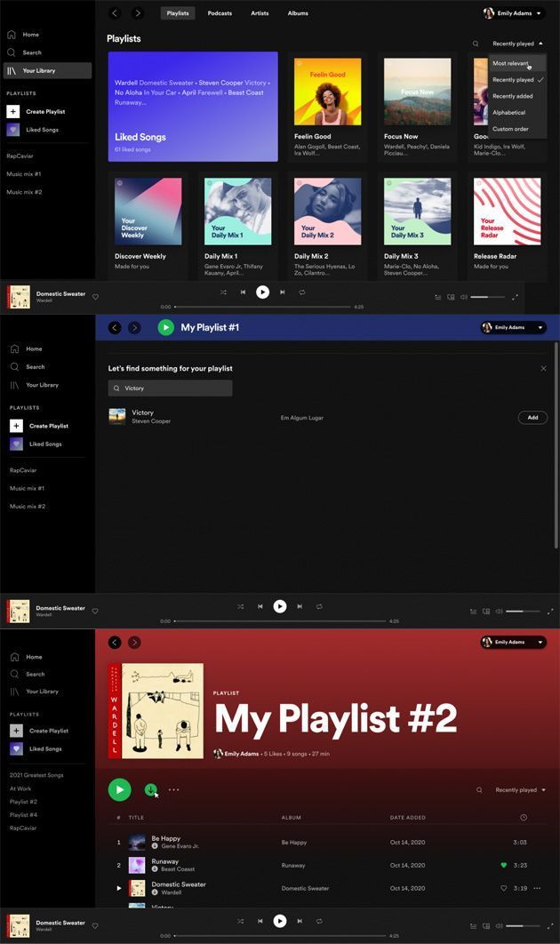Click the green download icon under My Playlist #2
This screenshot has height=944, width=560.
(150, 789)
